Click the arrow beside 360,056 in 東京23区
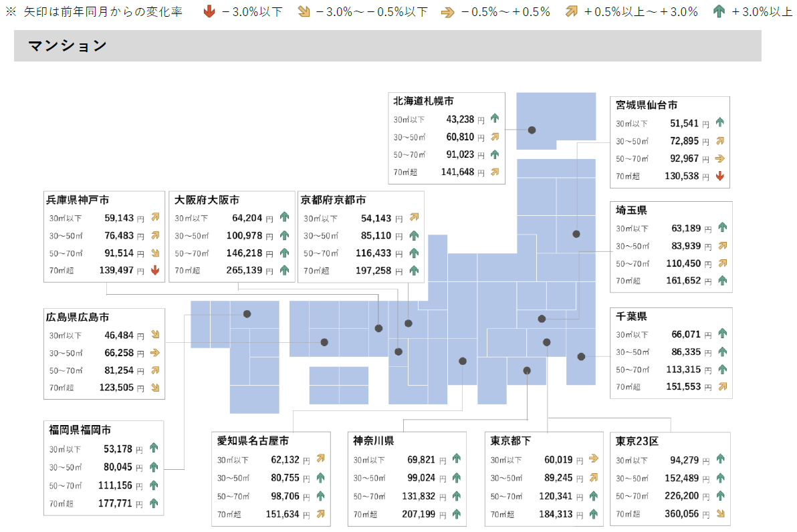 (720, 514)
